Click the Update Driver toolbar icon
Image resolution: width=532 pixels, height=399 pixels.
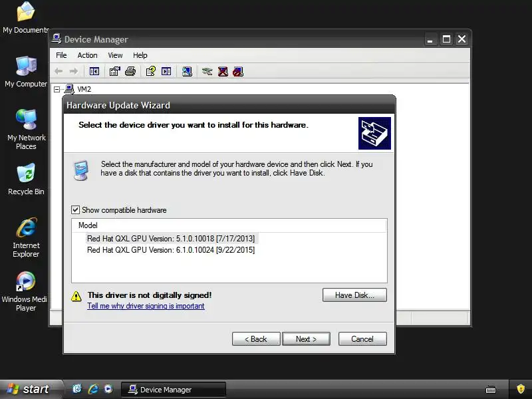coord(207,71)
